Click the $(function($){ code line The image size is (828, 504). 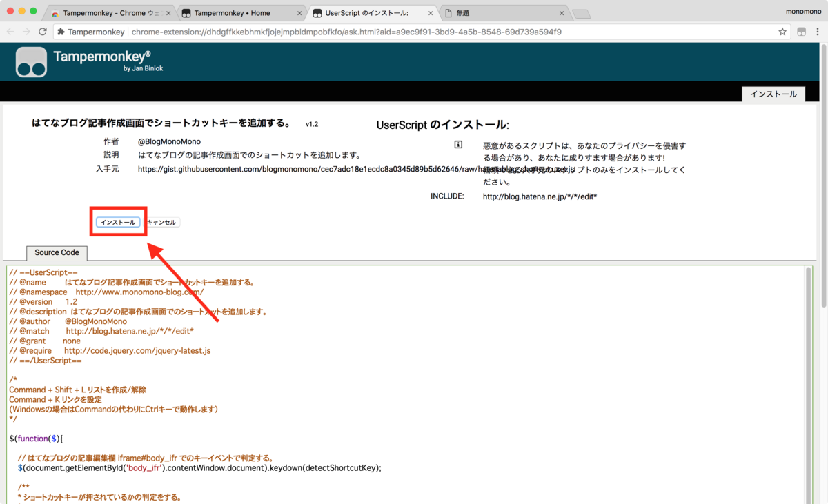(x=36, y=439)
